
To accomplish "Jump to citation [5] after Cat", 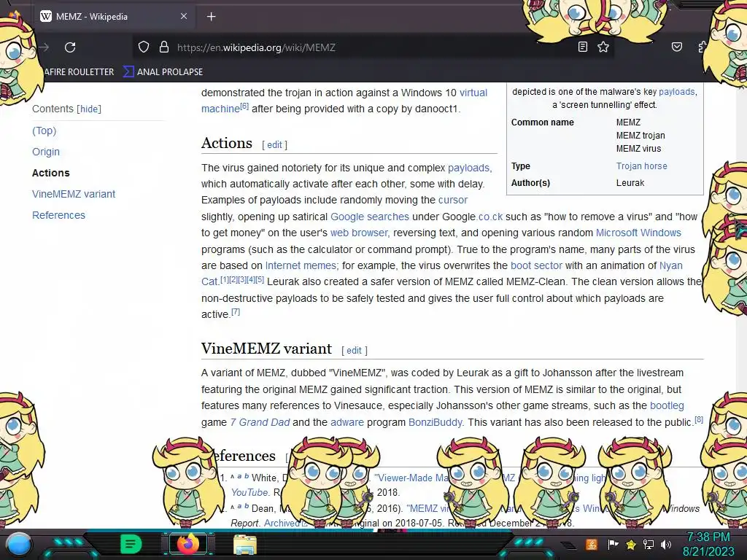I will coord(260,279).
